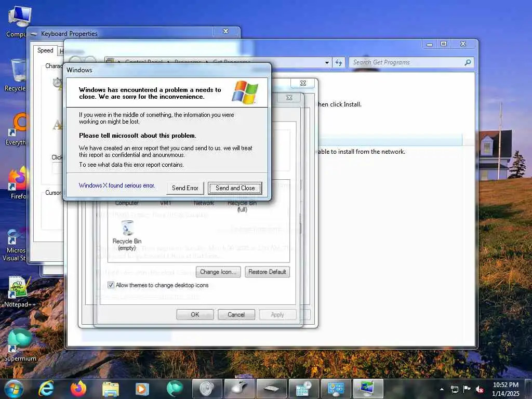Click Restore Default in Desktop Icon Settings
Viewport: 532px width, 399px height.
pyautogui.click(x=267, y=272)
